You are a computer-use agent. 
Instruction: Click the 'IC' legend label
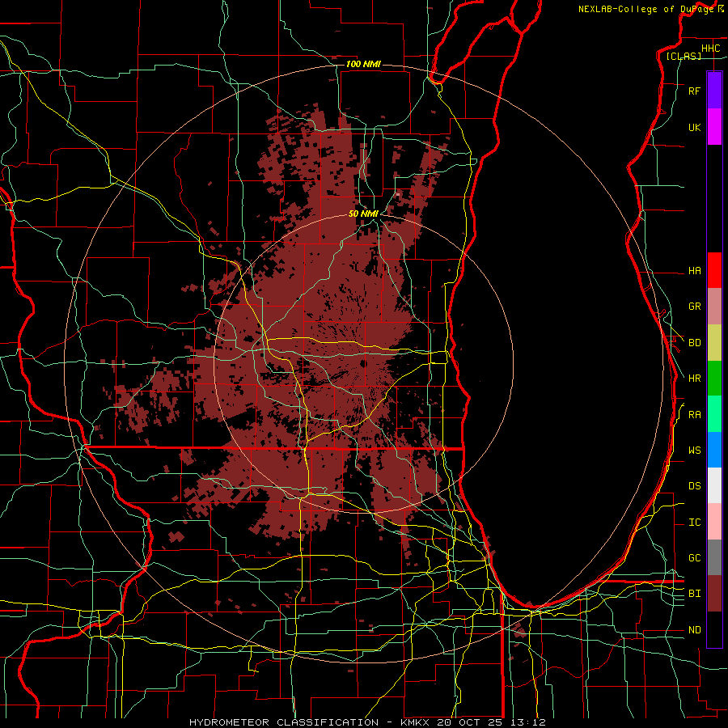pos(694,523)
